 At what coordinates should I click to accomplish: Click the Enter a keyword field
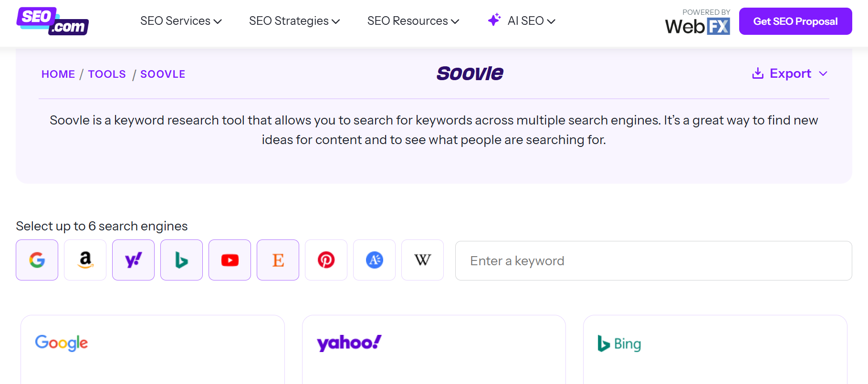653,261
